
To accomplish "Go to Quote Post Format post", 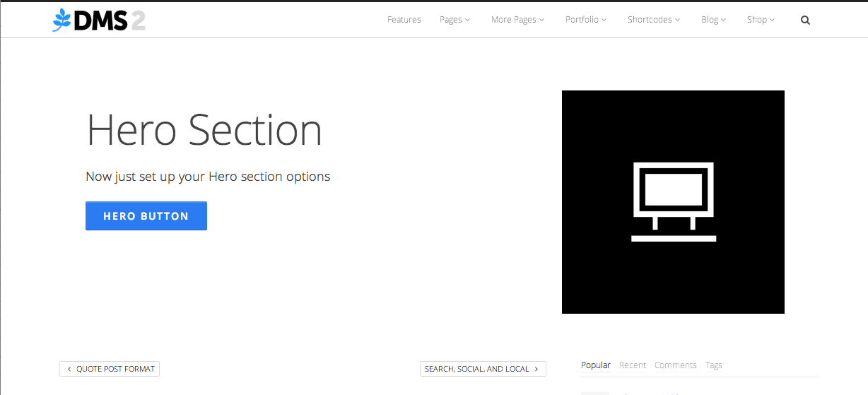I will [110, 369].
